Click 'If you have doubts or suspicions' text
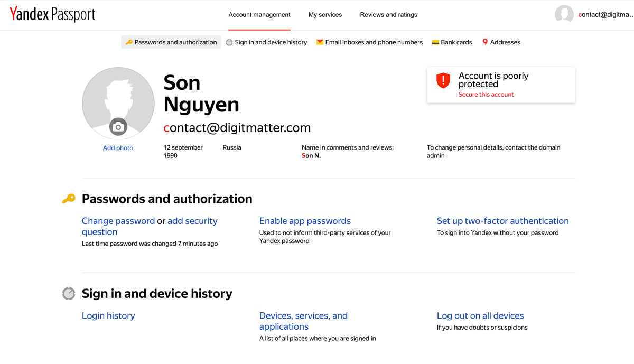 482,328
